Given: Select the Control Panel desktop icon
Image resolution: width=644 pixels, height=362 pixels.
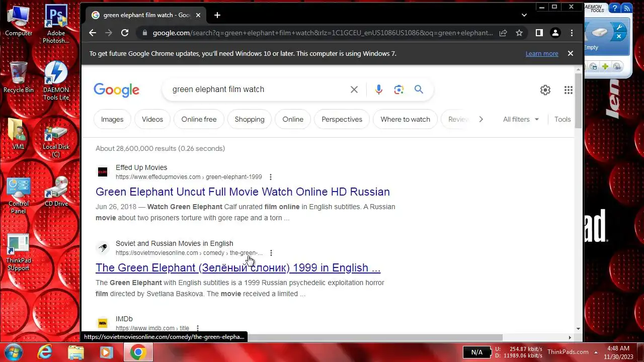Looking at the screenshot, I should 19,195.
